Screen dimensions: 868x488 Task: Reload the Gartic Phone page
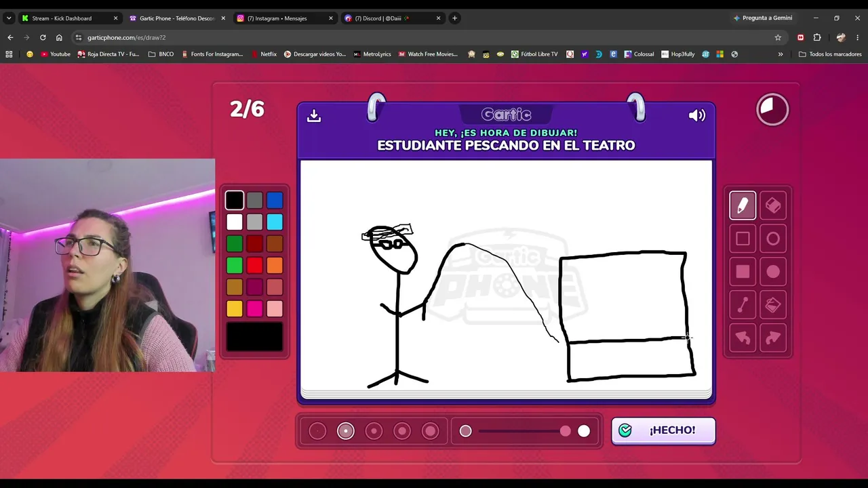[43, 37]
